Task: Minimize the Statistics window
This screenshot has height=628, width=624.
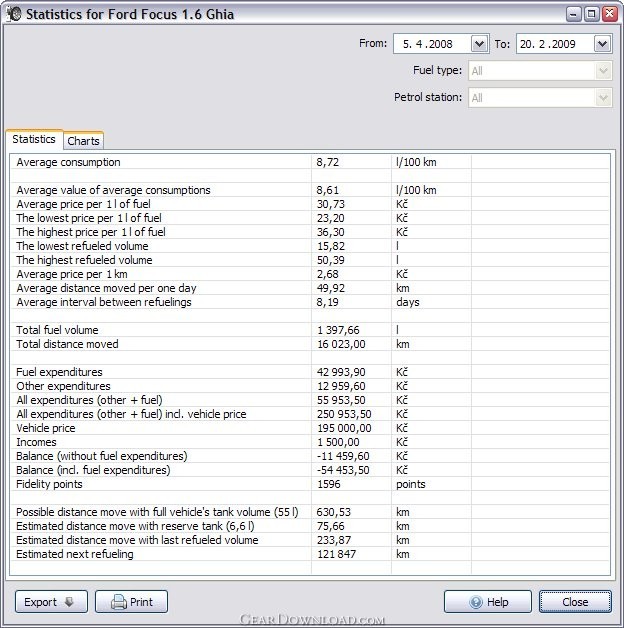Action: tap(573, 14)
